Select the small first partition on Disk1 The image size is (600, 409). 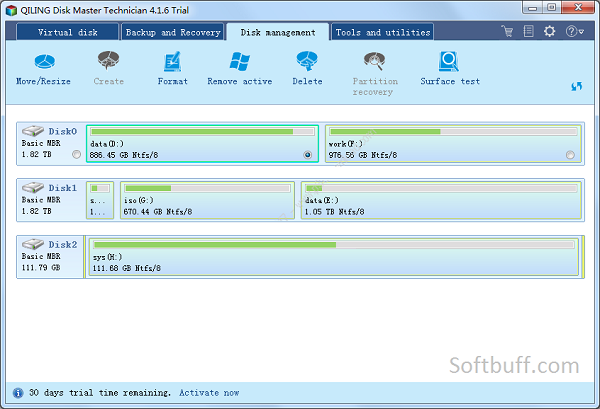click(100, 200)
